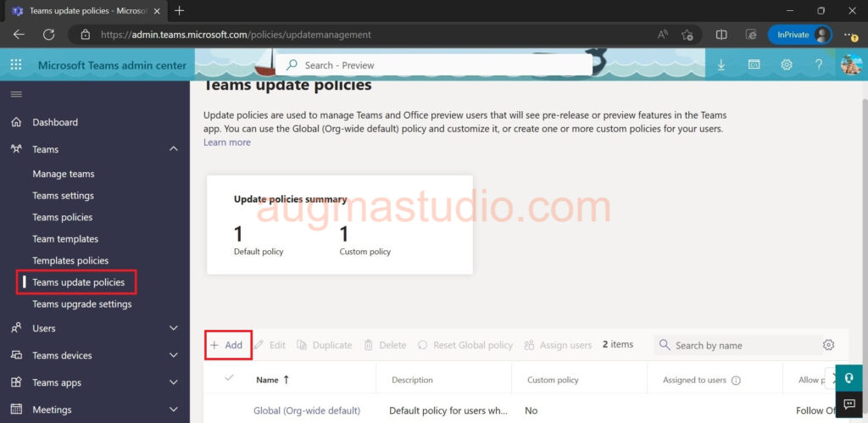Open Teams update policies menu item
The width and height of the screenshot is (868, 423).
78,282
